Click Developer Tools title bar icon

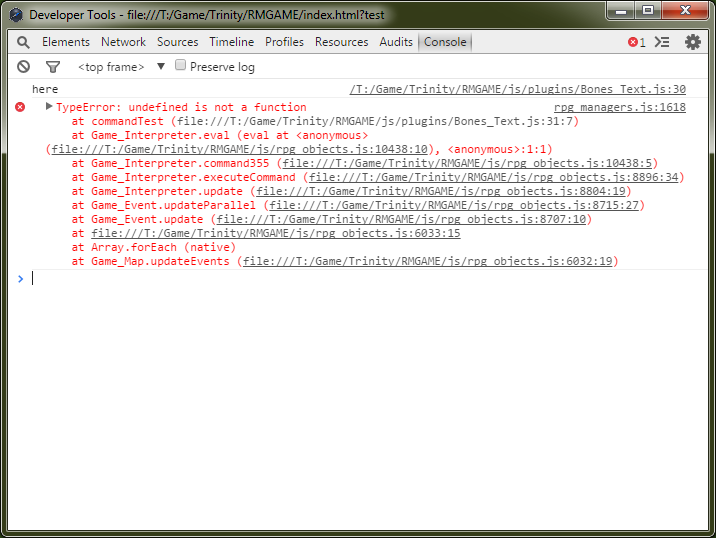(x=16, y=15)
